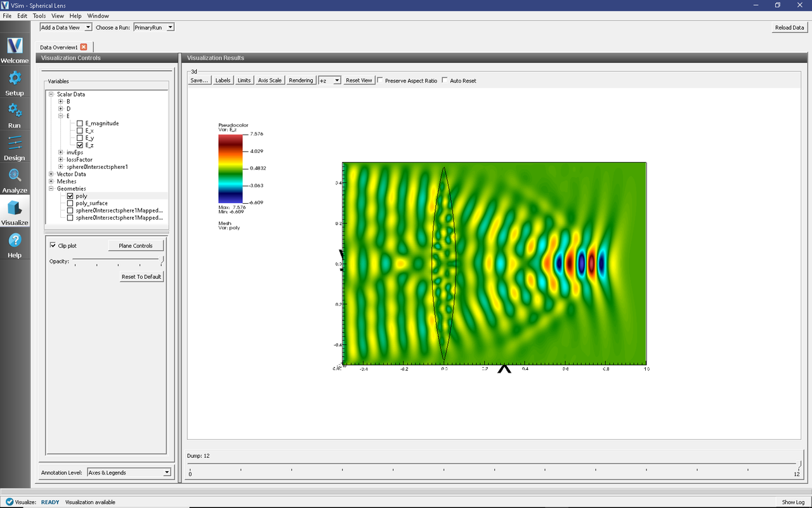812x508 pixels.
Task: Open the Add a Data View dropdown
Action: tap(66, 27)
